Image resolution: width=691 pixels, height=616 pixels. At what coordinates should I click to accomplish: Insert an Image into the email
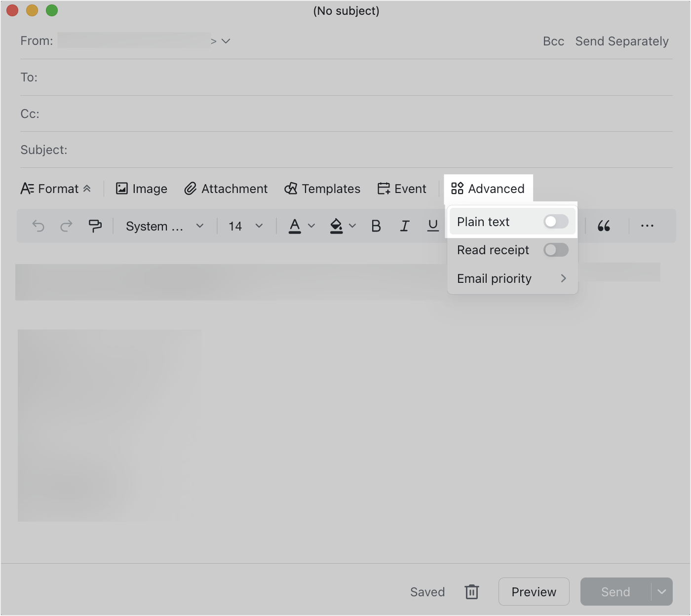tap(142, 189)
